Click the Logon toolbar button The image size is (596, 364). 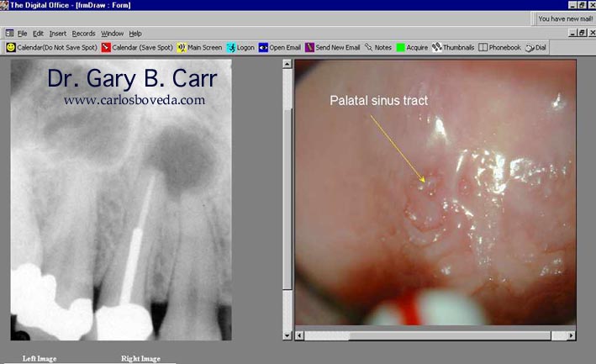point(240,48)
